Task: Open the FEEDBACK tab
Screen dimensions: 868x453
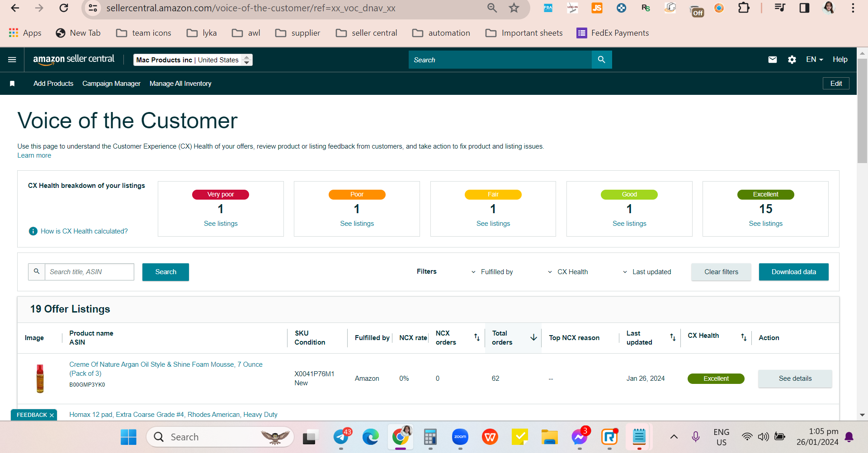Action: (x=32, y=415)
